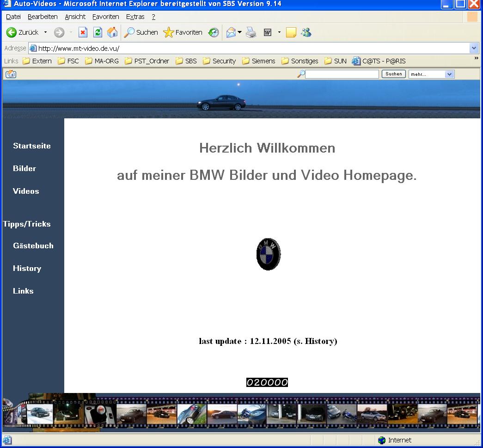Click the search toolbar text field
The height and width of the screenshot is (448, 483).
pyautogui.click(x=342, y=74)
